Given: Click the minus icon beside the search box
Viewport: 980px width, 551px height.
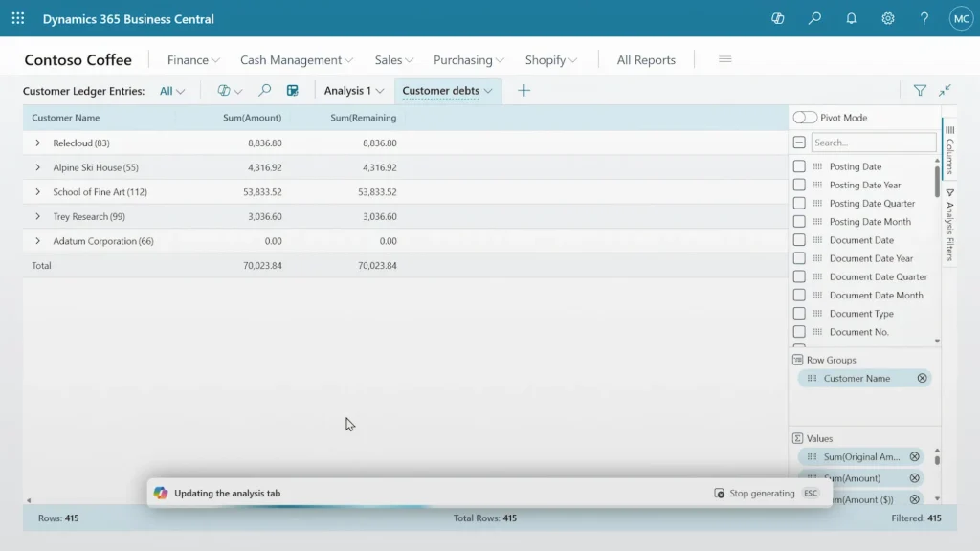Looking at the screenshot, I should pyautogui.click(x=798, y=141).
